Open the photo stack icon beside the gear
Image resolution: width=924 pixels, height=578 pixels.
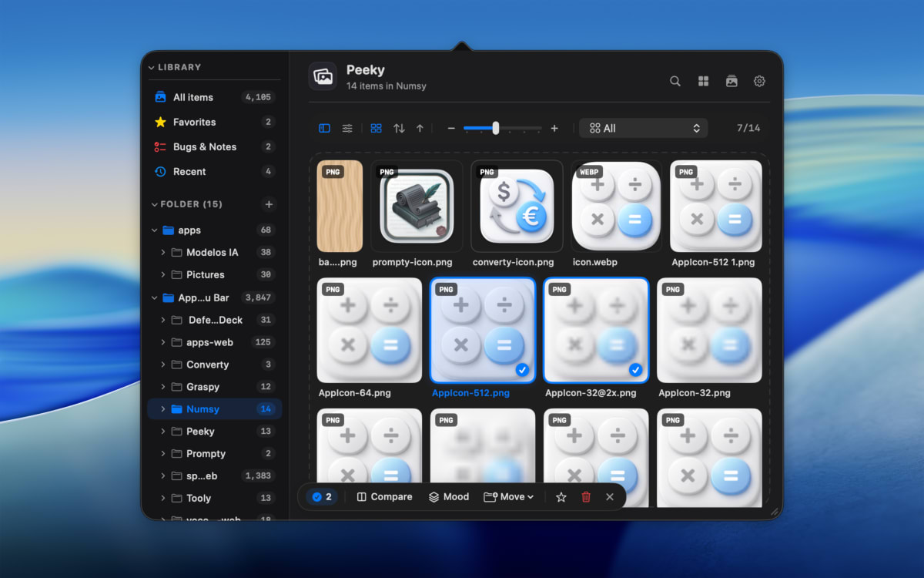(x=731, y=81)
